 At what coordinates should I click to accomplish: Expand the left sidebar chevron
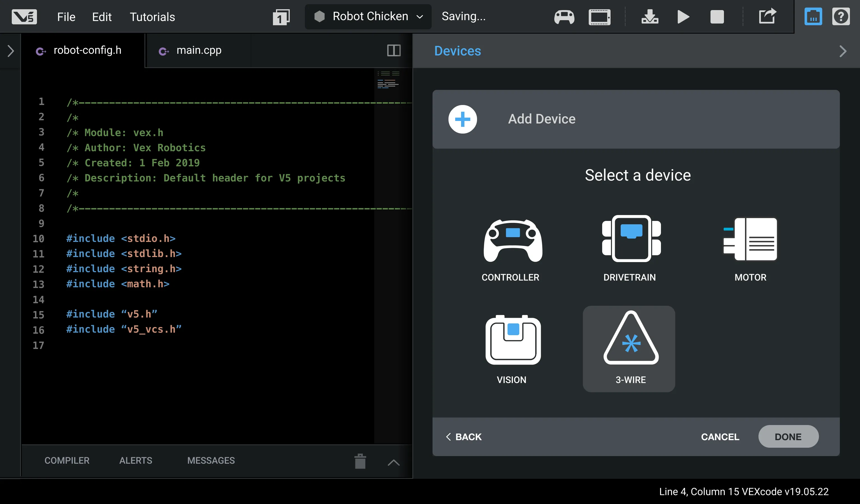(11, 51)
